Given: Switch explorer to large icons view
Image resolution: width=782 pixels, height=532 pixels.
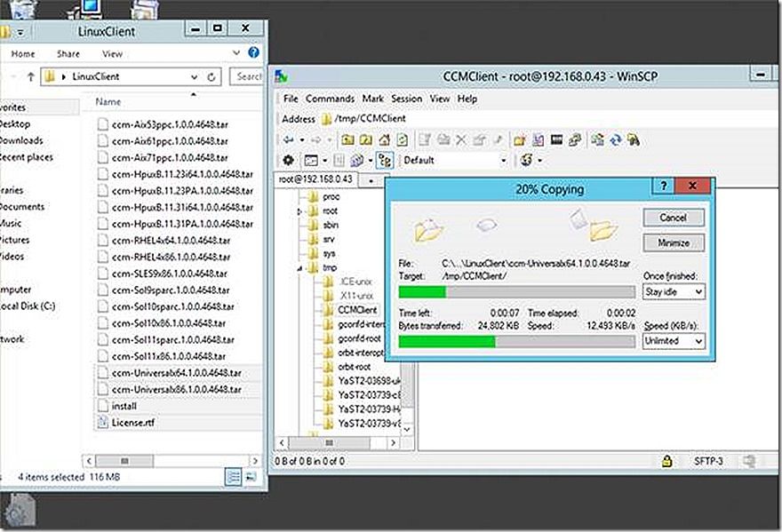Looking at the screenshot, I should (x=251, y=477).
